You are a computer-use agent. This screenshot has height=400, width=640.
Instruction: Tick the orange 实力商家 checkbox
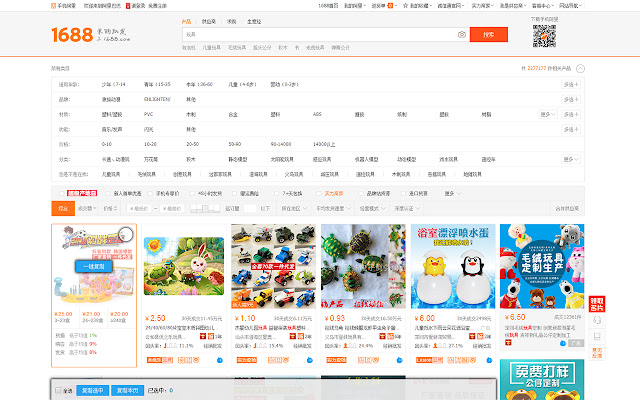click(319, 193)
